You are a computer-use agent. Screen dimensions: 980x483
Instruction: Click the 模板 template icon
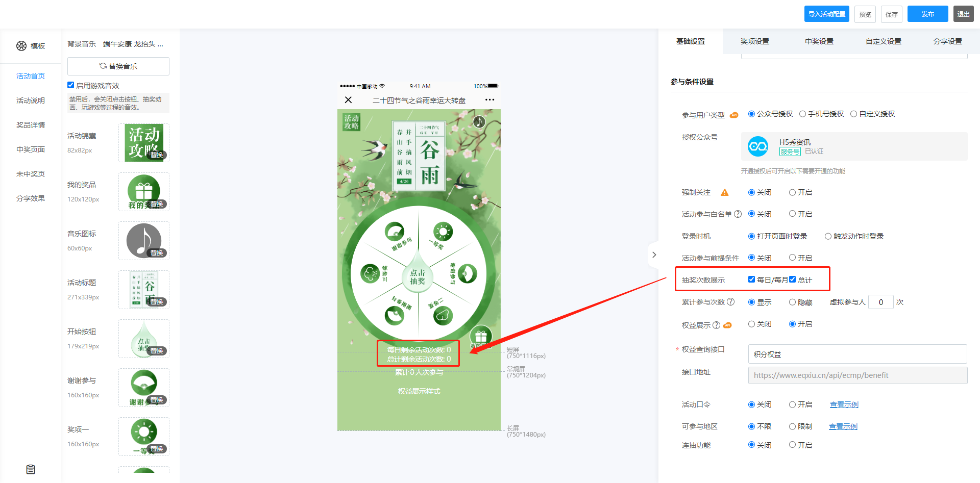coord(21,46)
